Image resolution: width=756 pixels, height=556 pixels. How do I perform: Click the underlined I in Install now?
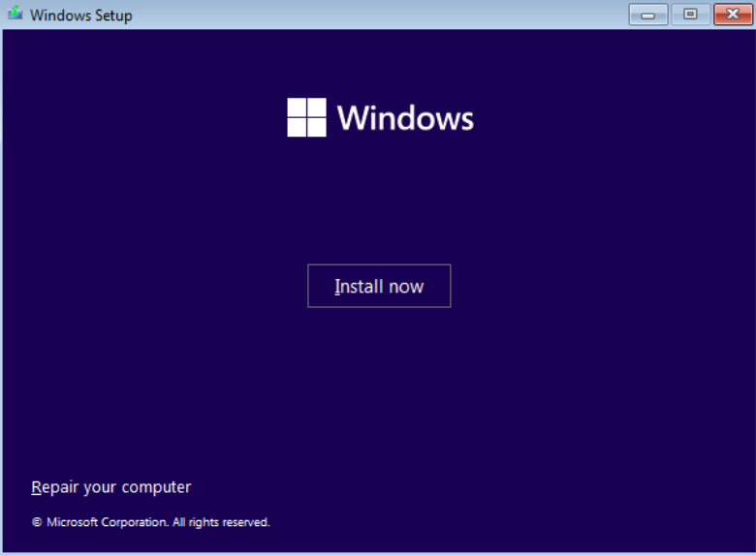pyautogui.click(x=337, y=286)
